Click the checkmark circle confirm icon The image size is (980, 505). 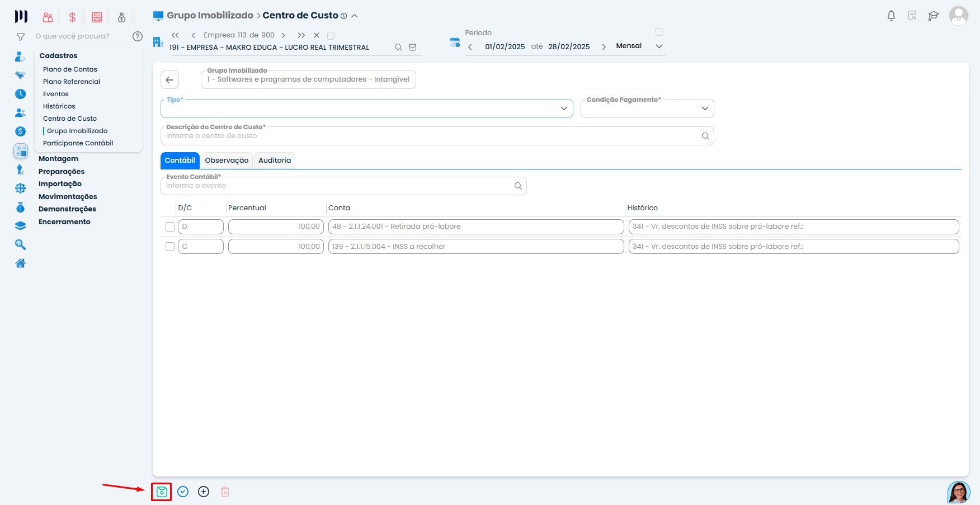point(183,492)
